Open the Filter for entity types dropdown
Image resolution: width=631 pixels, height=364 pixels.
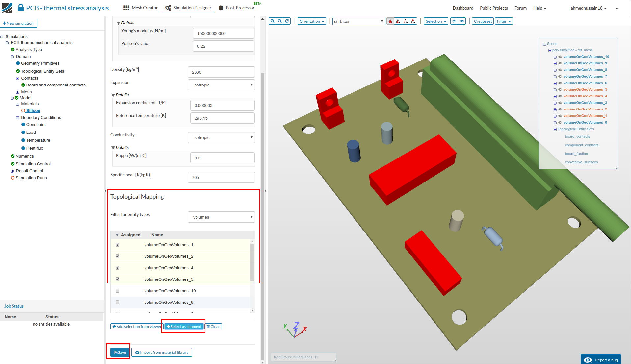coord(221,217)
